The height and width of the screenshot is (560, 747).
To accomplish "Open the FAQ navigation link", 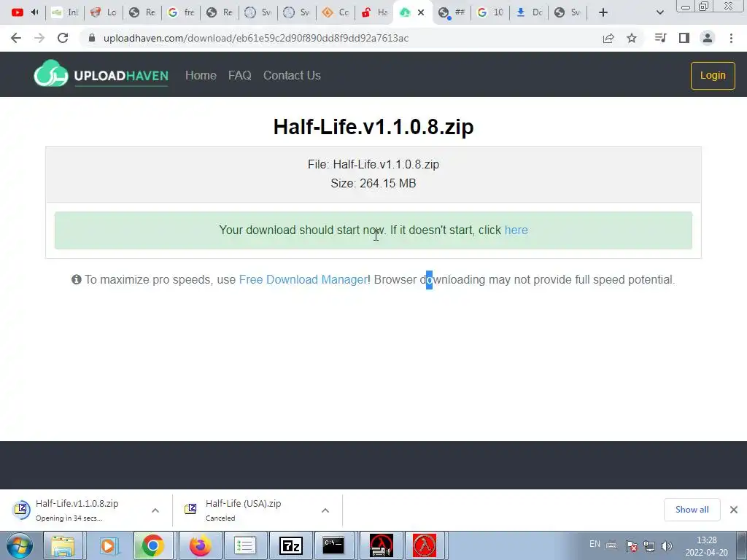I will point(239,75).
